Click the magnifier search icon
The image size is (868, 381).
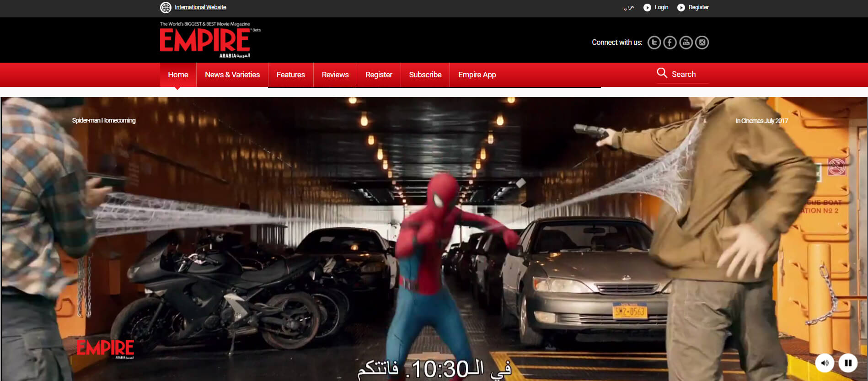[x=662, y=73]
